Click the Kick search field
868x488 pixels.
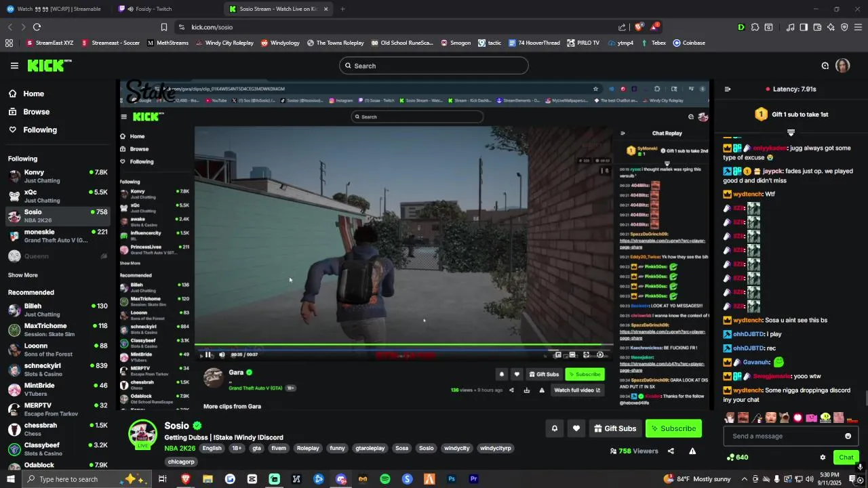pyautogui.click(x=434, y=66)
